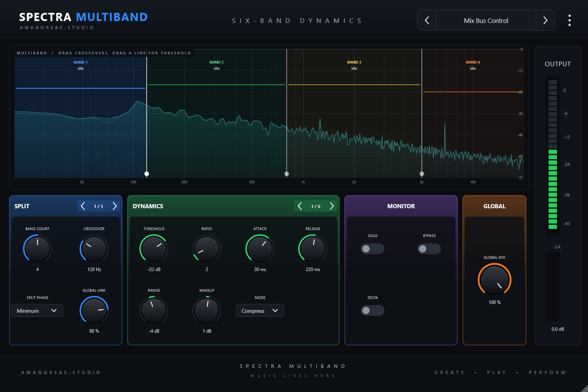This screenshot has width=588, height=392.
Task: Select the BAND 3 label
Action: 354,62
